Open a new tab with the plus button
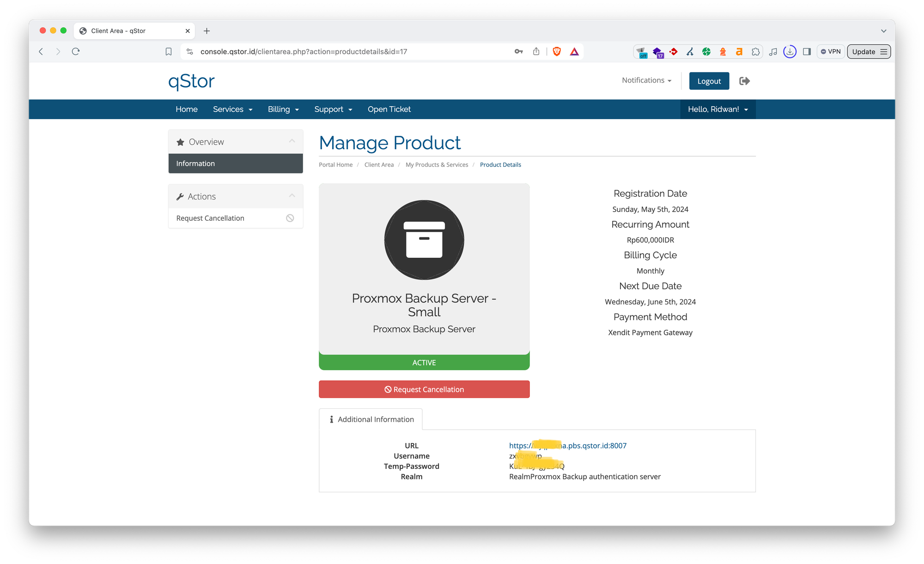924x564 pixels. [207, 31]
